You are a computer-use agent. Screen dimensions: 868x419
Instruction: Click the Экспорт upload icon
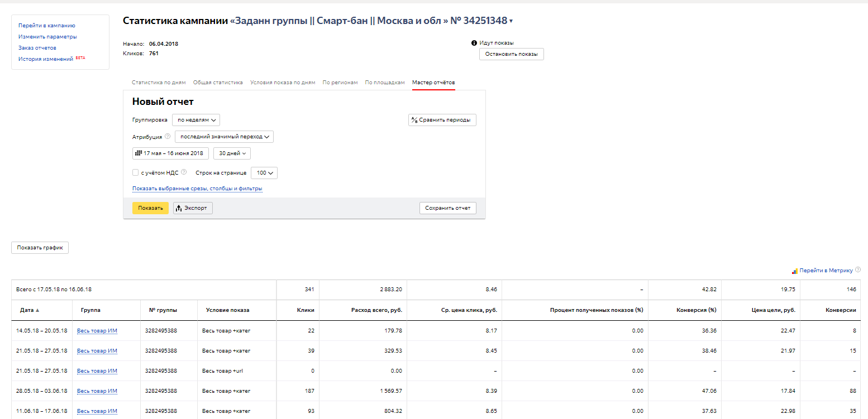pos(179,208)
